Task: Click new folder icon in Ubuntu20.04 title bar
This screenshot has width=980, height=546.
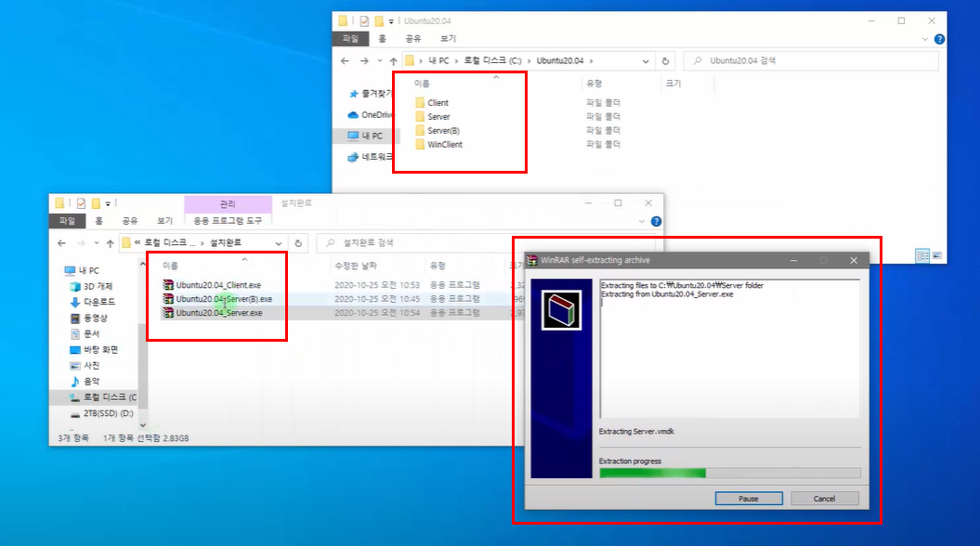Action: (379, 21)
